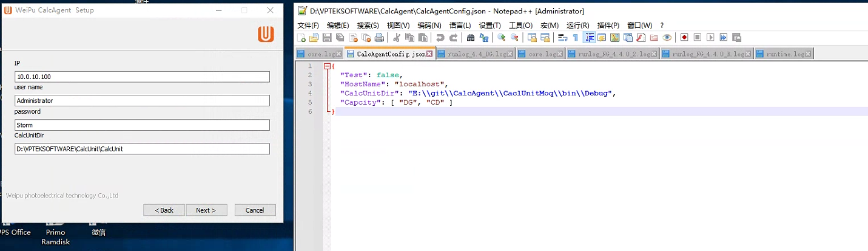Image resolution: width=868 pixels, height=251 pixels.
Task: Save the current file via toolbar
Action: pyautogui.click(x=327, y=37)
